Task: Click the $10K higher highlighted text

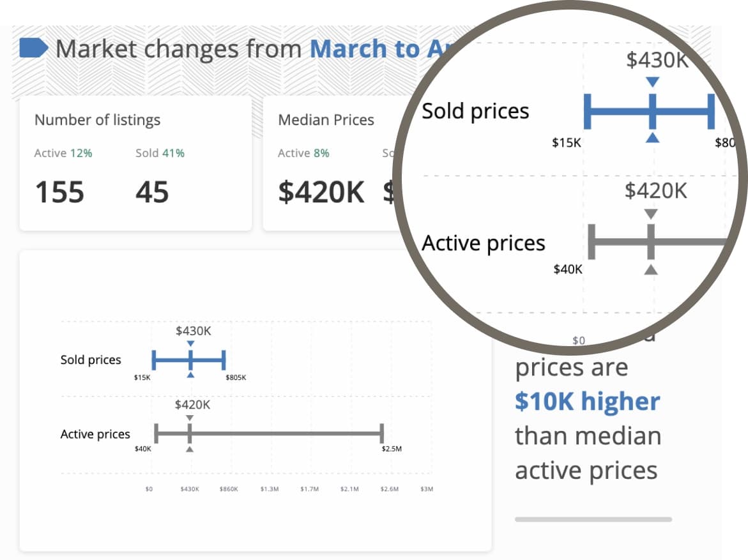Action: [x=587, y=402]
